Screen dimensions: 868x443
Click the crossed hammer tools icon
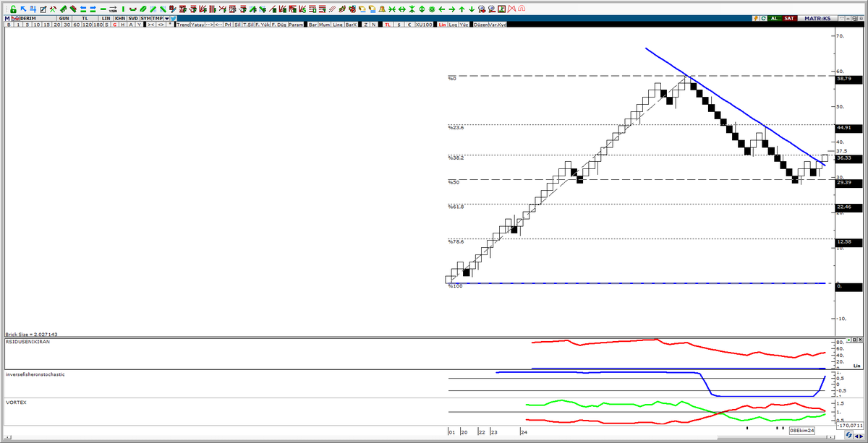53,9
